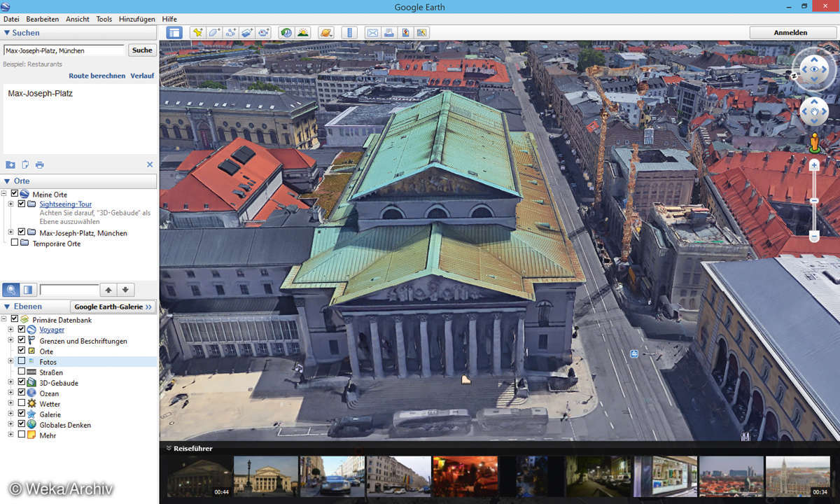Click the Street View pegman icon
Image resolution: width=840 pixels, height=504 pixels.
pyautogui.click(x=814, y=143)
